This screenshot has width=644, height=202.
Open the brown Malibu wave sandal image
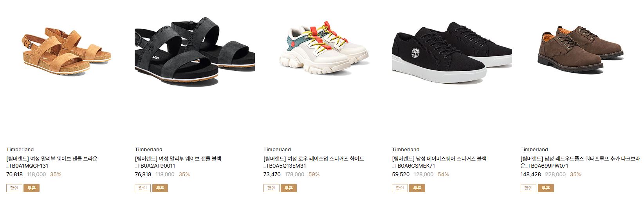66,50
